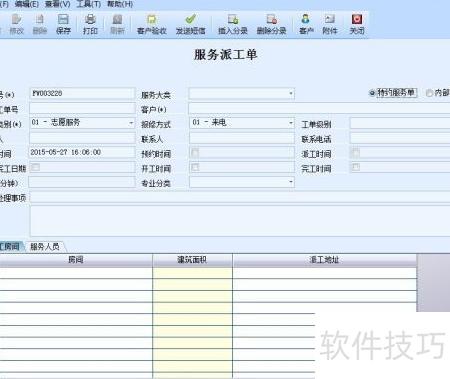Toggle the 预约时间 checkbox
450x379 pixels.
coord(195,153)
